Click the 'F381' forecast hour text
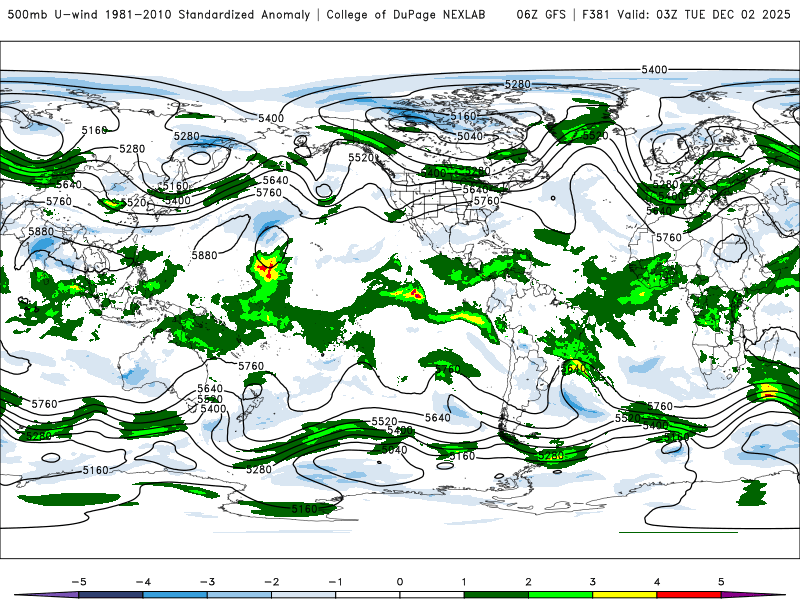The width and height of the screenshot is (800, 600). pyautogui.click(x=596, y=15)
